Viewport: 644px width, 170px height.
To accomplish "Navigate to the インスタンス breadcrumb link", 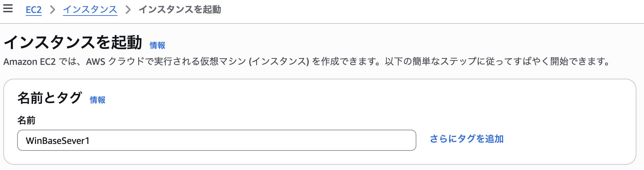I will [90, 10].
